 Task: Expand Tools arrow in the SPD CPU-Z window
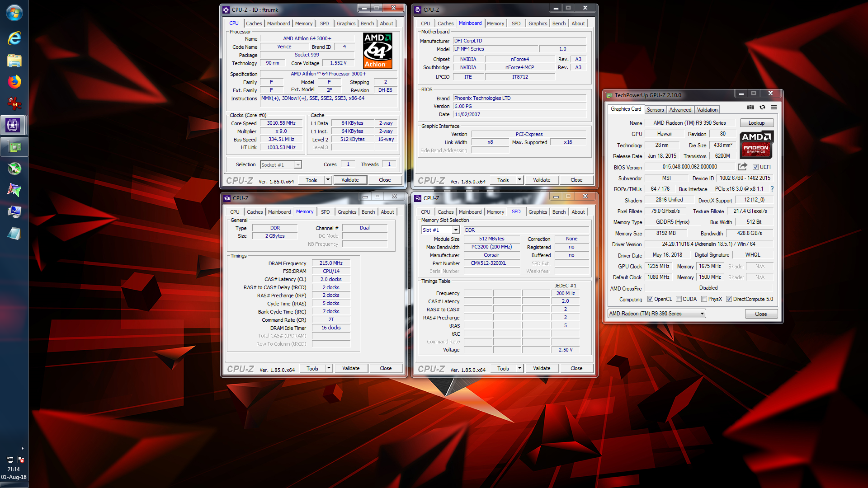[519, 368]
